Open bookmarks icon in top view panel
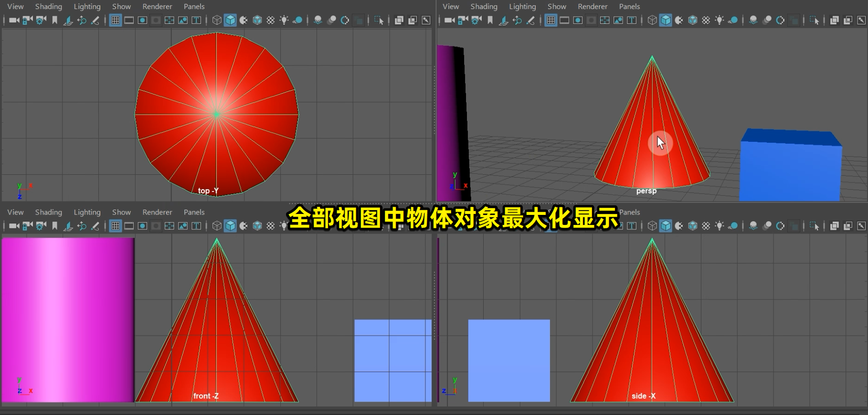This screenshot has height=415, width=868. pos(55,20)
